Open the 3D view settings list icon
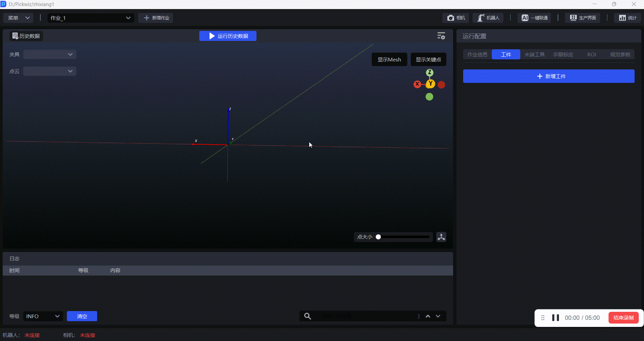Screen dimensions: 644x341 (441, 36)
